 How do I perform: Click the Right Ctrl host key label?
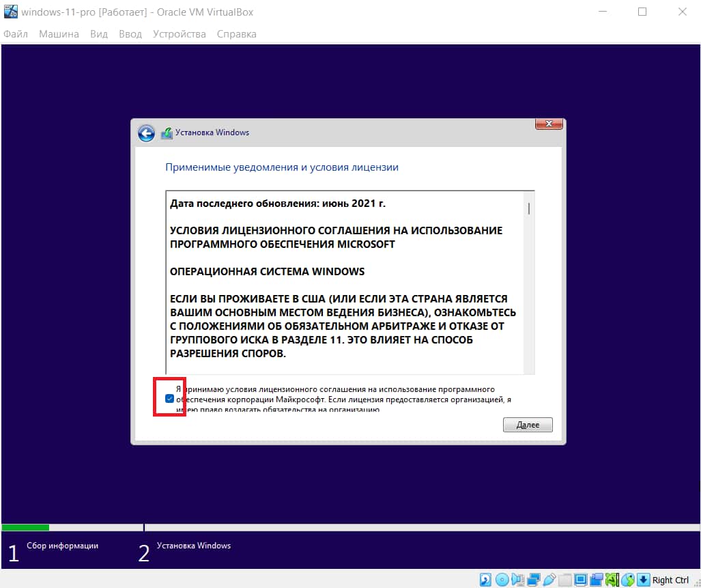click(670, 580)
